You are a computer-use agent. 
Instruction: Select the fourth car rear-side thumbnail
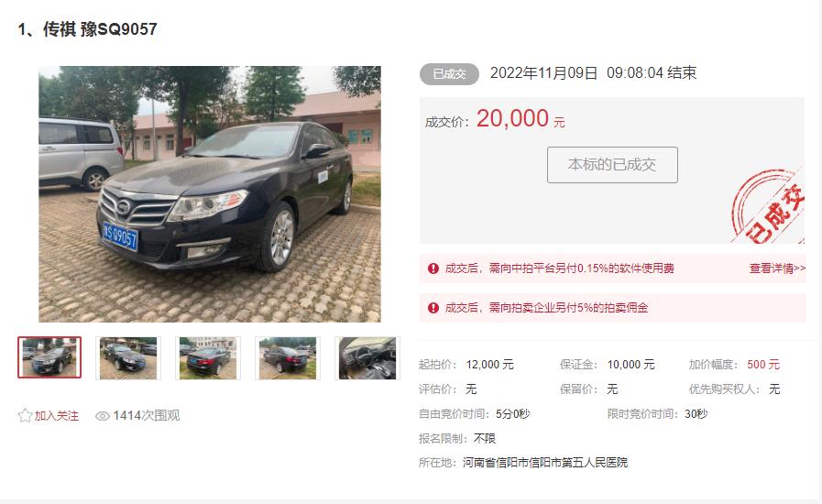288,358
